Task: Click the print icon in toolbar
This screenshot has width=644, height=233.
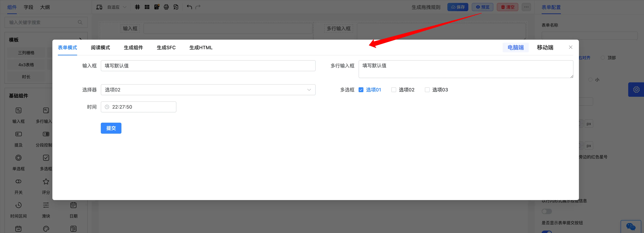Action: click(166, 7)
